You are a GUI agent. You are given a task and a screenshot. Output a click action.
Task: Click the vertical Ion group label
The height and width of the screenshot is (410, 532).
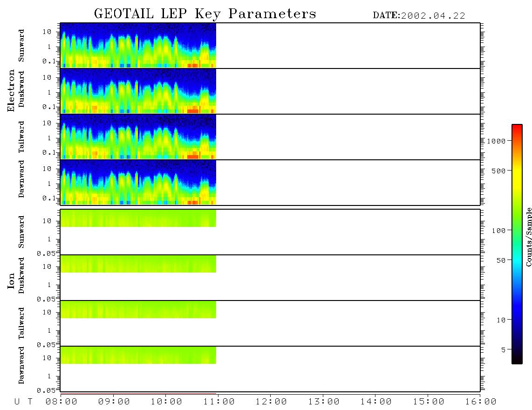[x=11, y=280]
